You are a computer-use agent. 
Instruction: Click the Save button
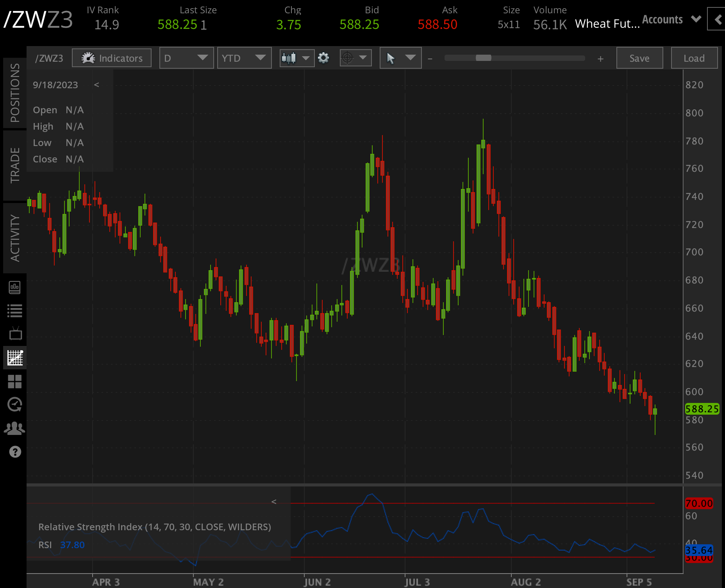pos(639,58)
